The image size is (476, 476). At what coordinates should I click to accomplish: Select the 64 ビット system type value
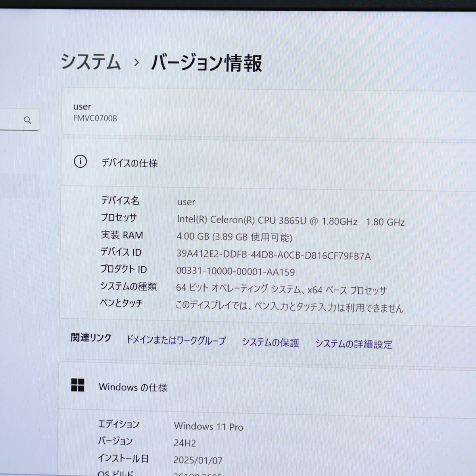(x=281, y=289)
